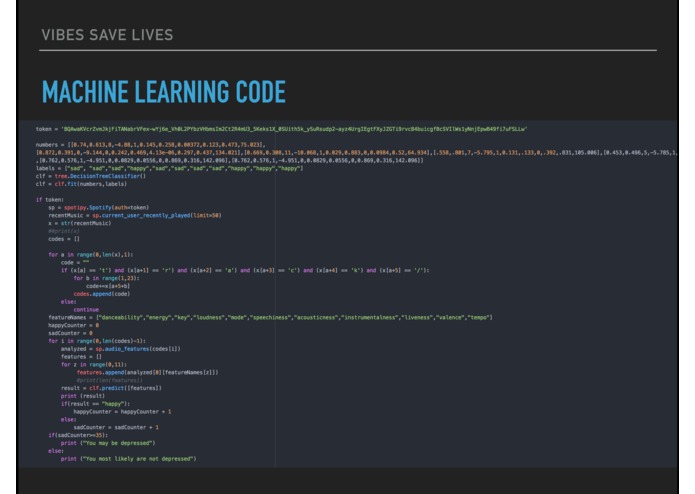This screenshot has height=494, width=695.
Task: Click the line starting with 'numbers = [['
Action: [150, 145]
